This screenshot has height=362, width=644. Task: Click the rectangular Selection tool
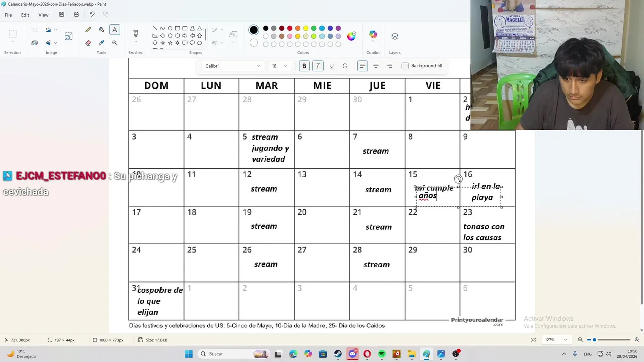[12, 34]
